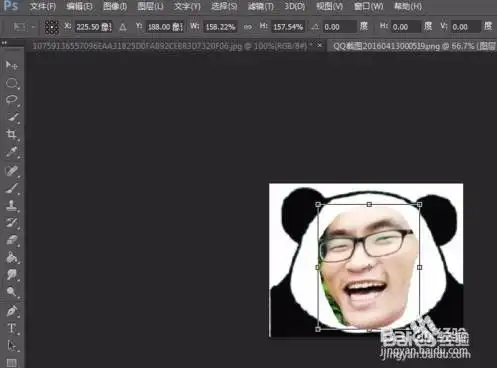Select the Lasso tool

12,100
